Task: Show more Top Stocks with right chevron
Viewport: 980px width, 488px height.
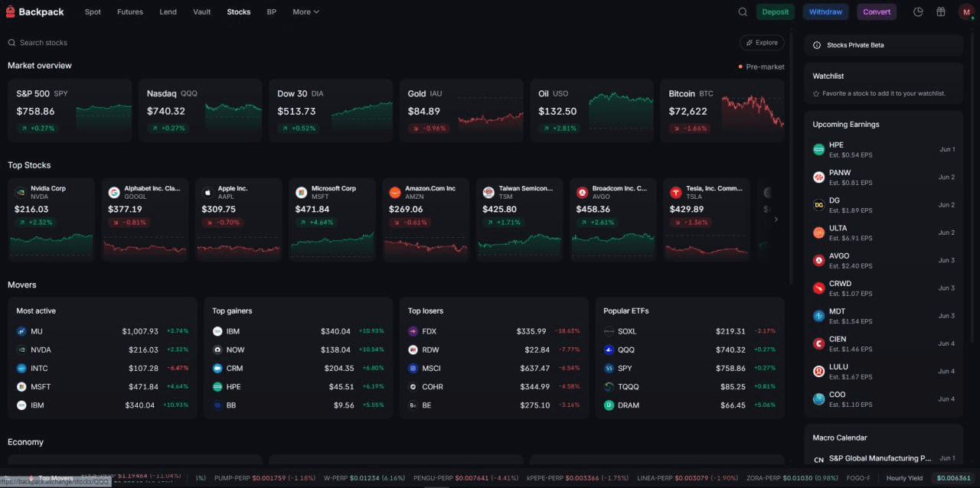Action: [776, 220]
